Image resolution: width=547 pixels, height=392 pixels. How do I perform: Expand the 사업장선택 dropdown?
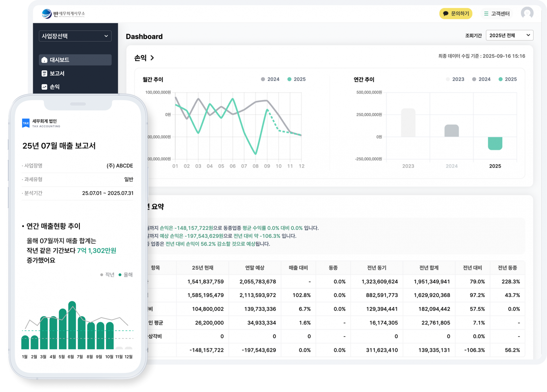(75, 36)
